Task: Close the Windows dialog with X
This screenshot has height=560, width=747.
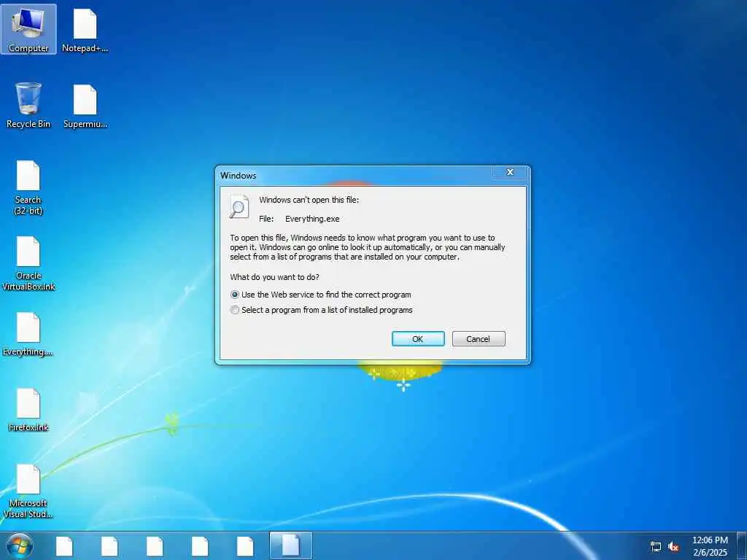Action: coord(510,172)
